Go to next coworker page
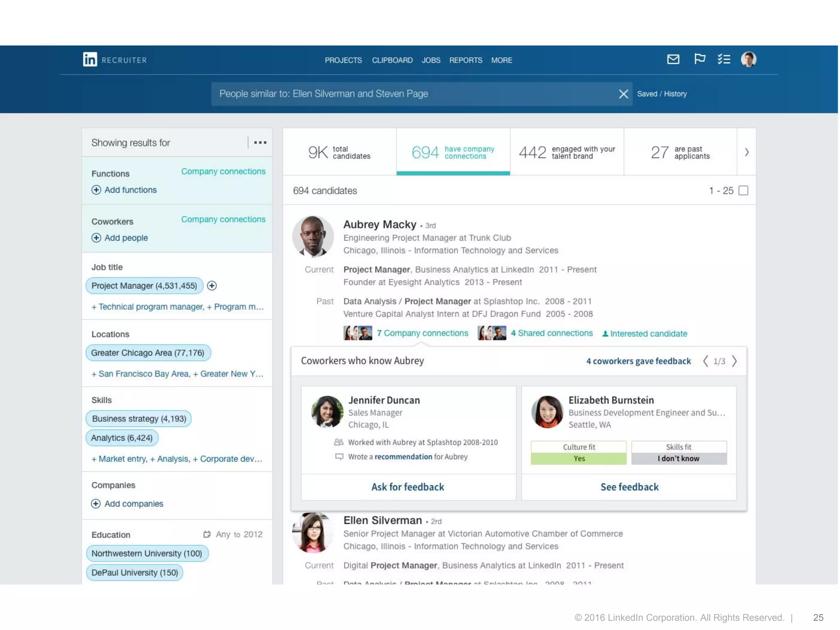 [x=735, y=361]
